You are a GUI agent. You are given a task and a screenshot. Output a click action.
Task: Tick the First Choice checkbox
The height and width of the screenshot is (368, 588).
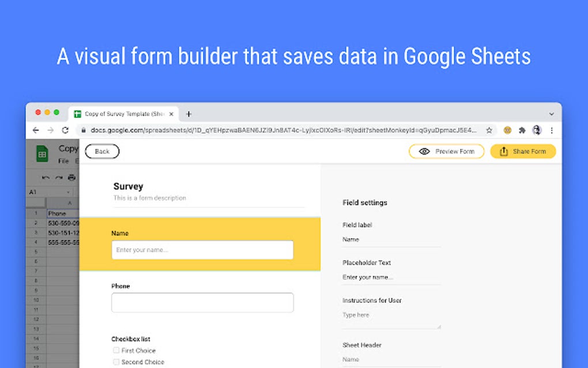[116, 350]
